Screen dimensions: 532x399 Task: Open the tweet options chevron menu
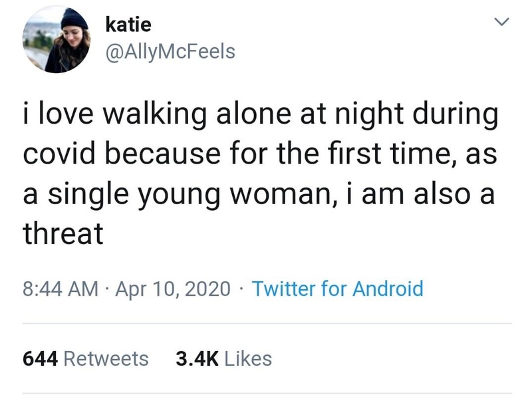point(503,24)
